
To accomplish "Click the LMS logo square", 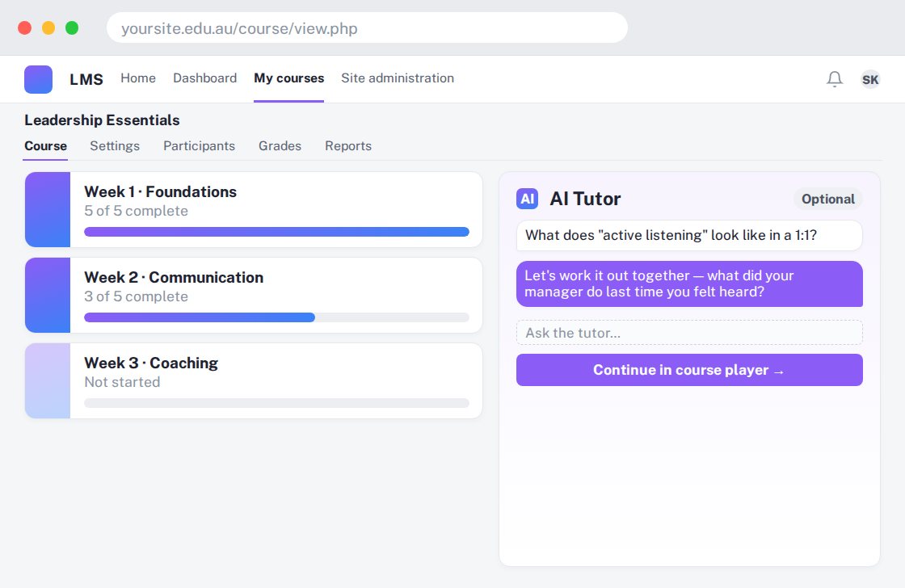I will (x=38, y=79).
